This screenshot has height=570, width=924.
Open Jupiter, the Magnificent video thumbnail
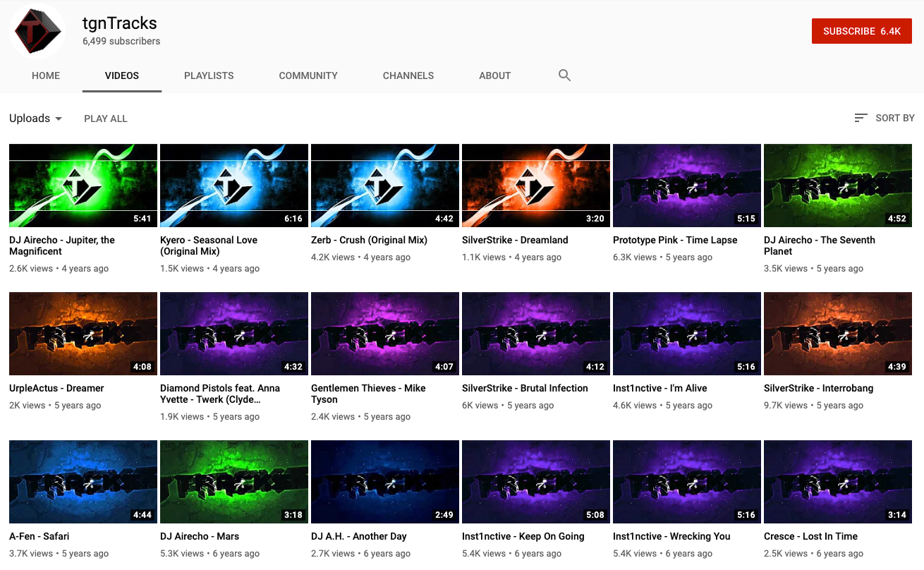coord(83,186)
